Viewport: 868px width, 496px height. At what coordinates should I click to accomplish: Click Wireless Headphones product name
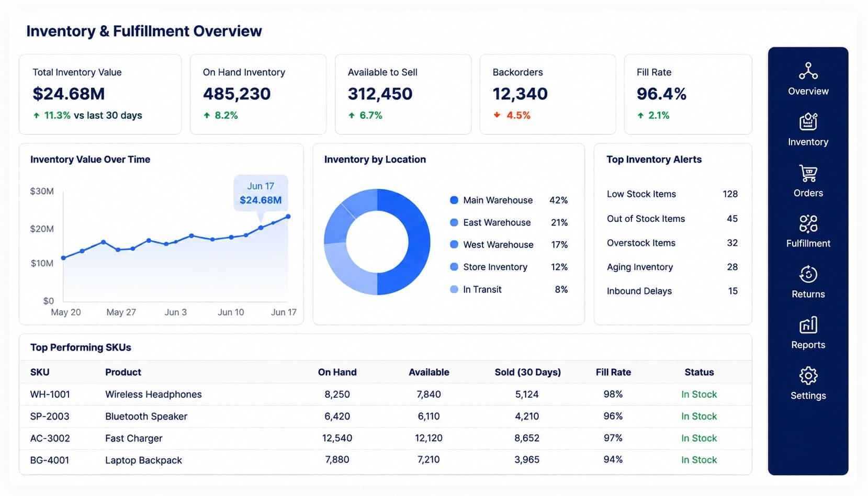(x=153, y=394)
